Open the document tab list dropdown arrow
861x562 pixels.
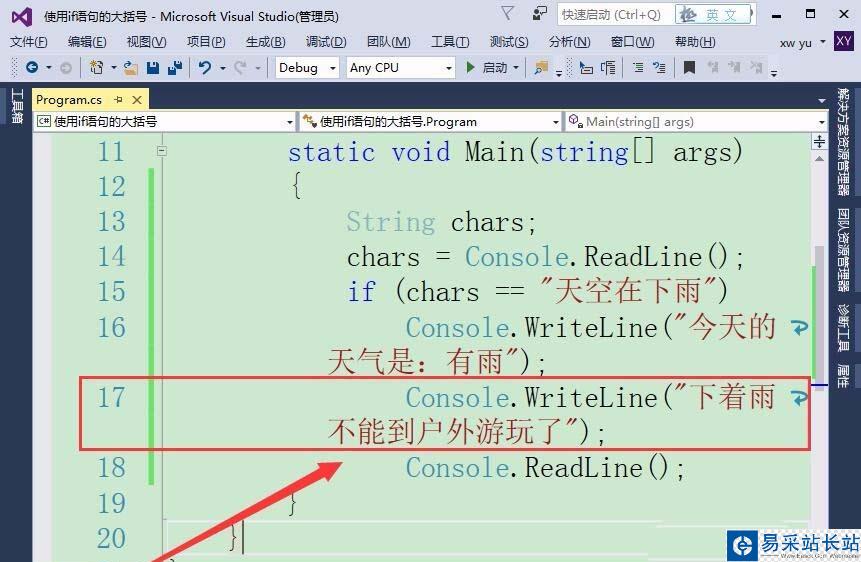[x=821, y=101]
